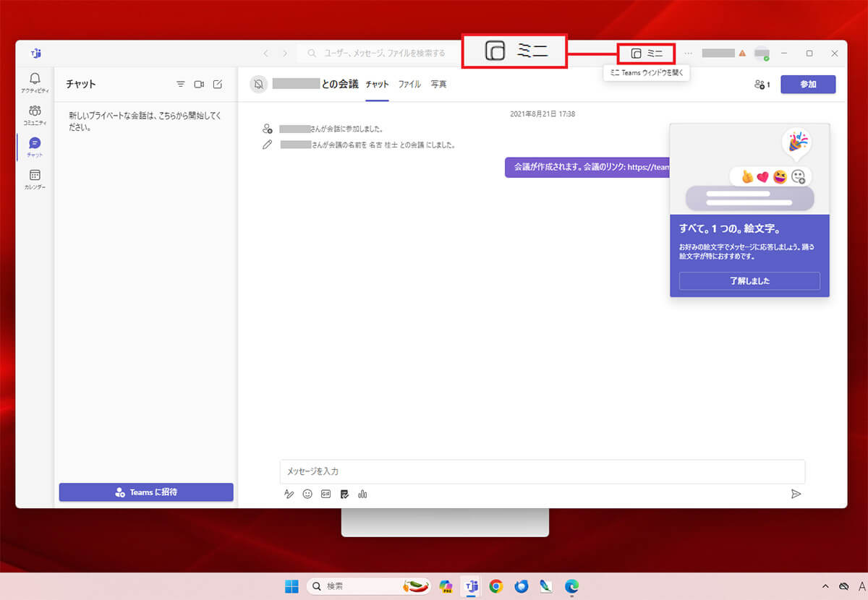Click the チャット heading in the list pane

tap(81, 85)
